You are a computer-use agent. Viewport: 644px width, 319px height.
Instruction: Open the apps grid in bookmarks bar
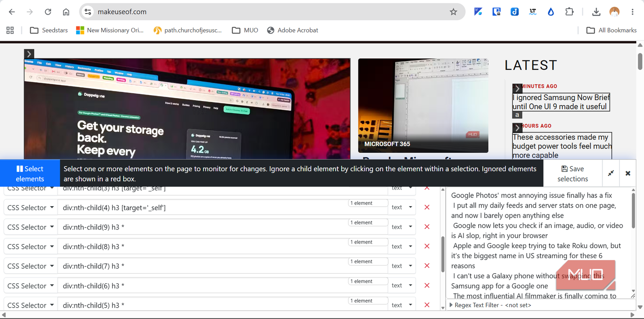[x=10, y=30]
